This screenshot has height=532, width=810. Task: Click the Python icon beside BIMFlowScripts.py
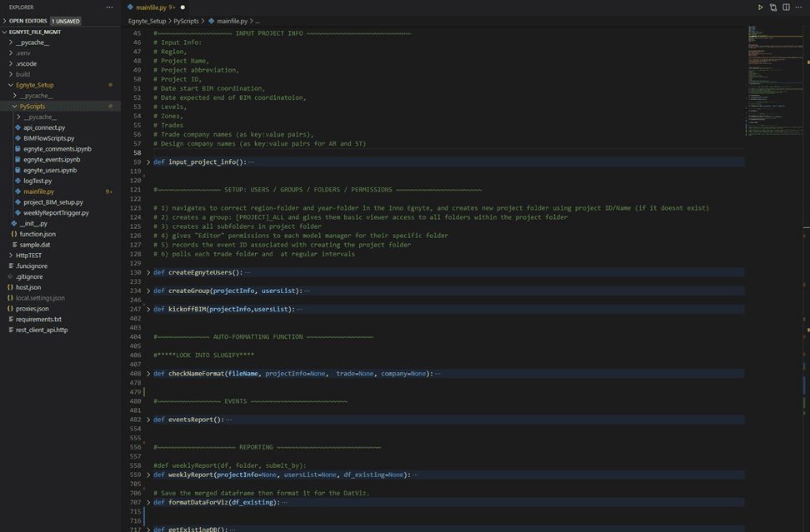18,138
